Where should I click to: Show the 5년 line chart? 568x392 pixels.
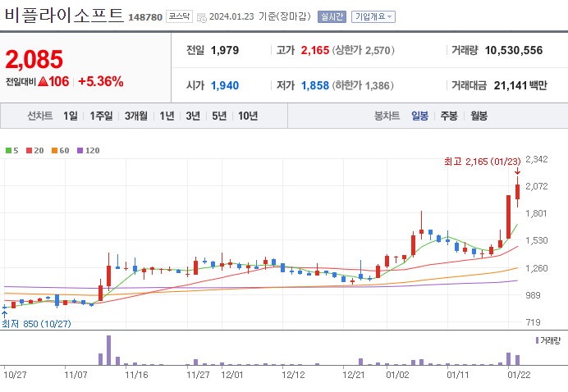(x=219, y=116)
